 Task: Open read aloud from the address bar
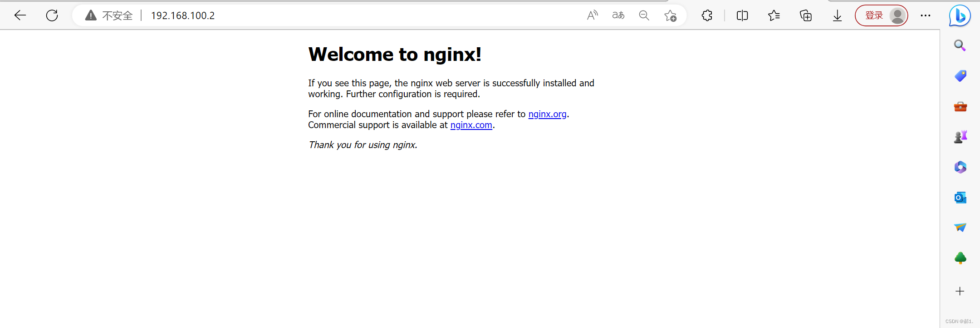click(x=593, y=15)
